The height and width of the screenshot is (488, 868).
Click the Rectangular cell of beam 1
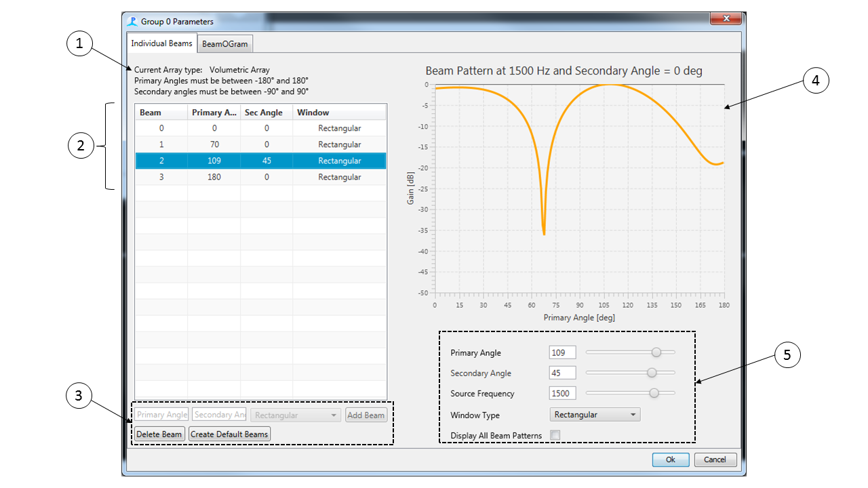pos(339,144)
